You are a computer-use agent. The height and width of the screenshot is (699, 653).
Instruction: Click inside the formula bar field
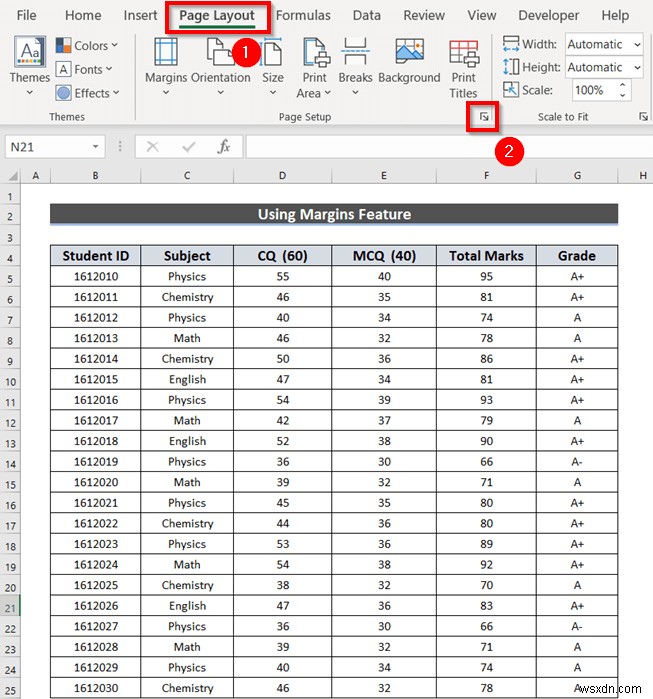(449, 147)
